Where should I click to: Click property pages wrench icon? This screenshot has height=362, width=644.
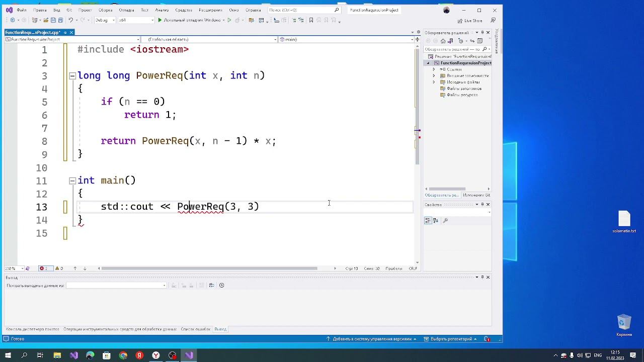click(x=445, y=220)
